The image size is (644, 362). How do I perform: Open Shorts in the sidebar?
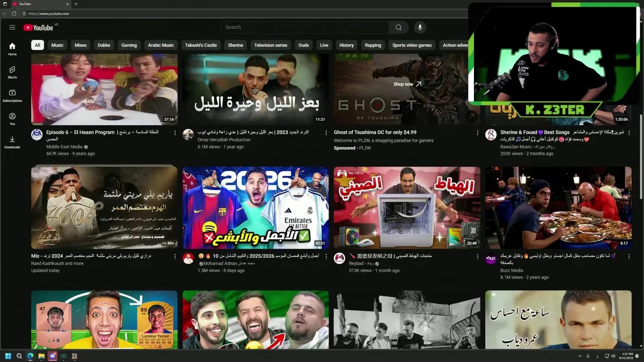(12, 72)
